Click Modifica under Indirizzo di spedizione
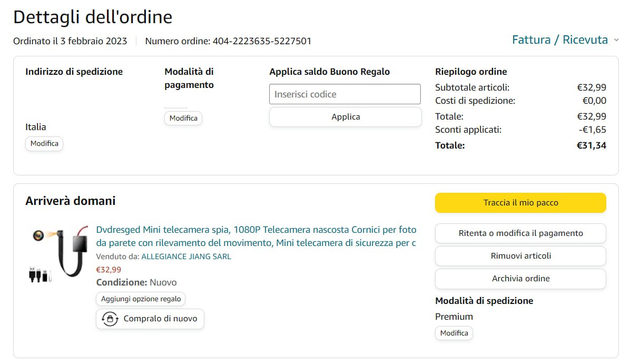Viewport: 641px width, 364px height. 44,143
